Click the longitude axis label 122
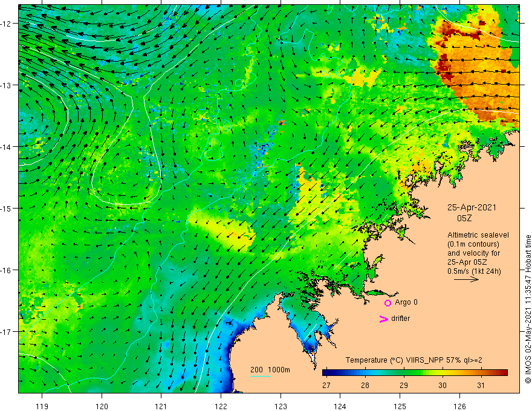This screenshot has width=532, height=411. click(x=221, y=406)
